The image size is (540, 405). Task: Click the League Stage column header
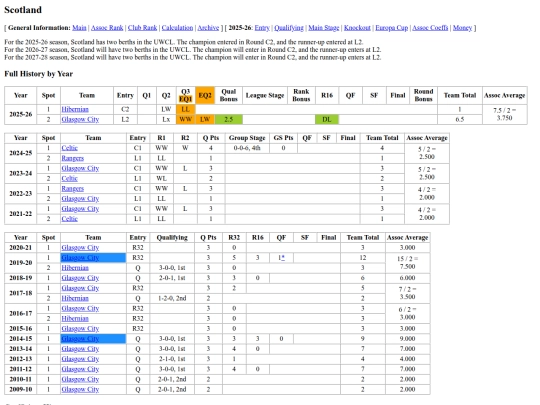click(265, 95)
